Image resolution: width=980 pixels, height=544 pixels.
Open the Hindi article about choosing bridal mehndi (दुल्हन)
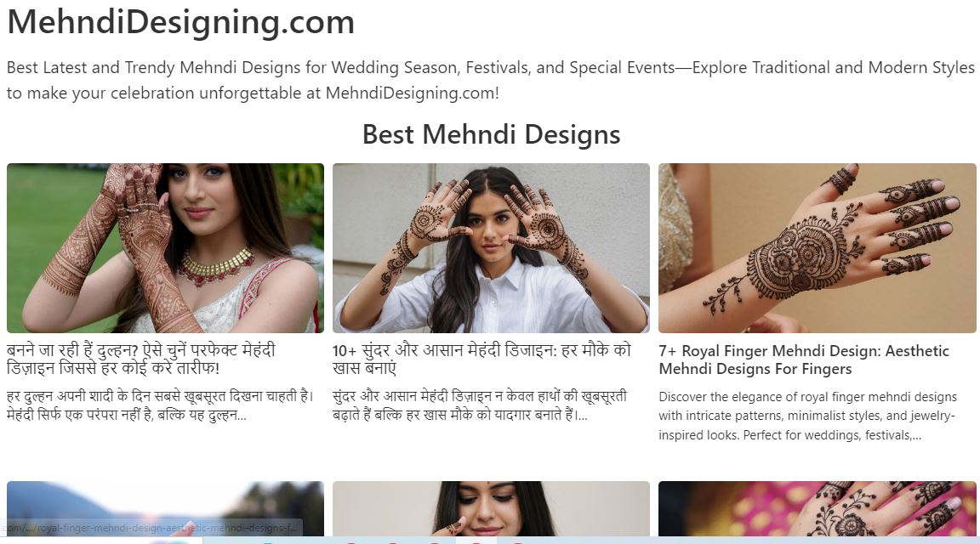141,360
